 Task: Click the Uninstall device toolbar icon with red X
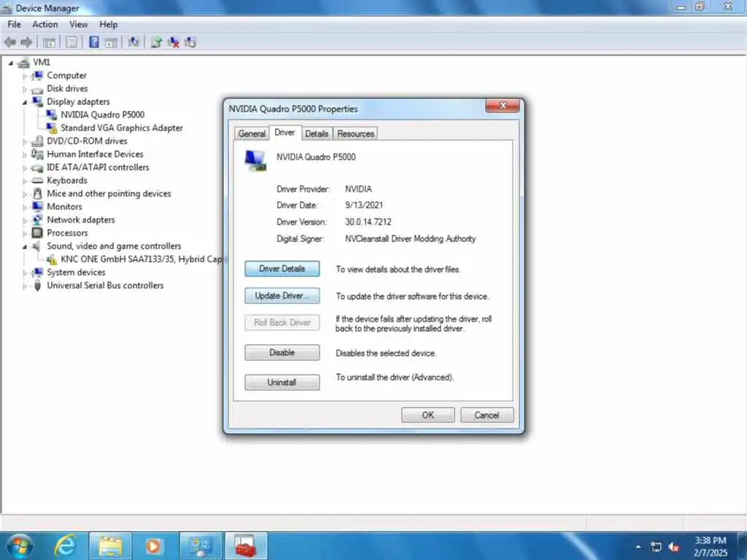coord(174,42)
